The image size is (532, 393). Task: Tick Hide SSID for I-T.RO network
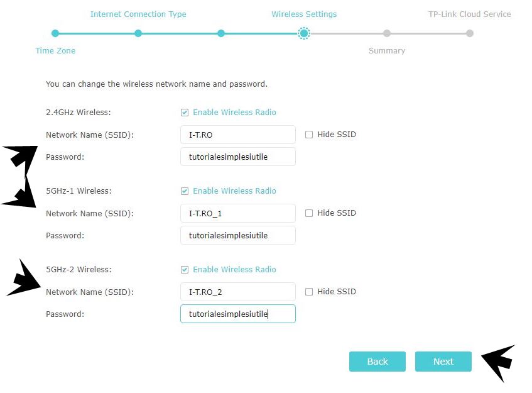point(309,135)
